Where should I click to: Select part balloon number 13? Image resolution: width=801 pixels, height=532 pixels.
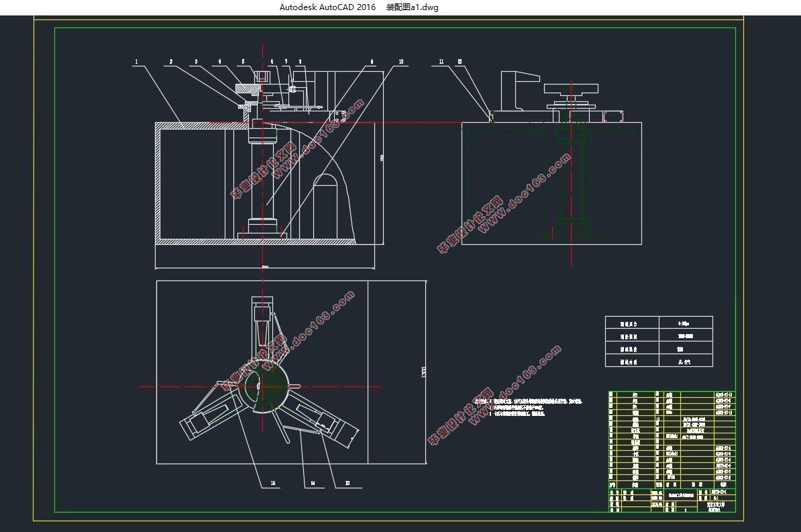348,483
